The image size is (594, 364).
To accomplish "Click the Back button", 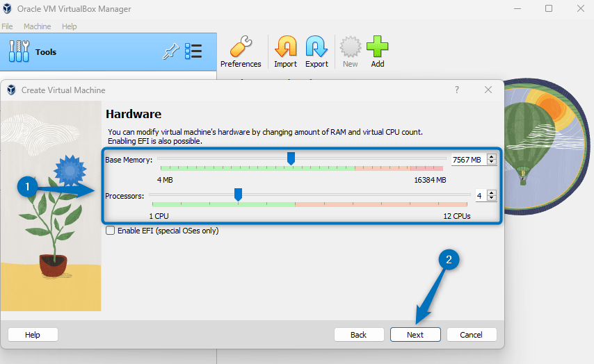I will (359, 335).
